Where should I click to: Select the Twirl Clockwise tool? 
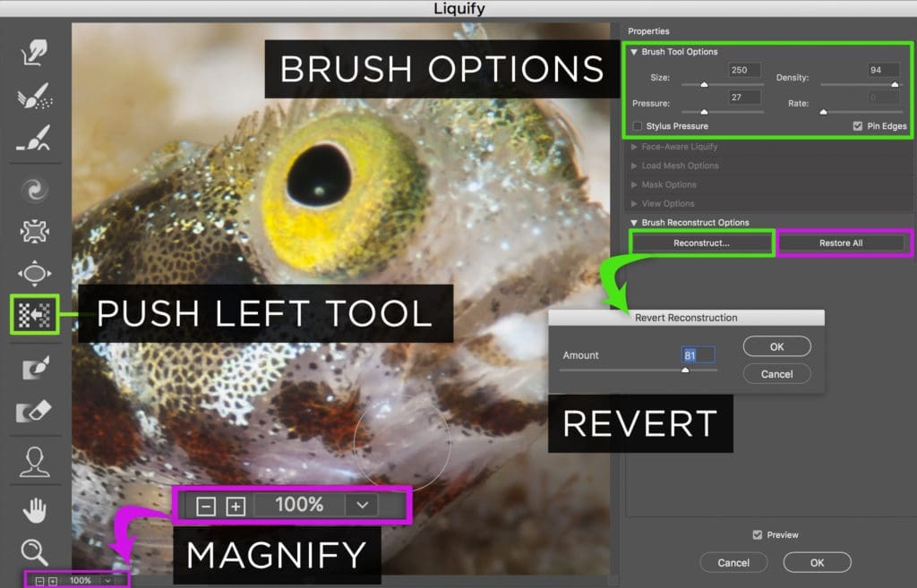[x=35, y=190]
